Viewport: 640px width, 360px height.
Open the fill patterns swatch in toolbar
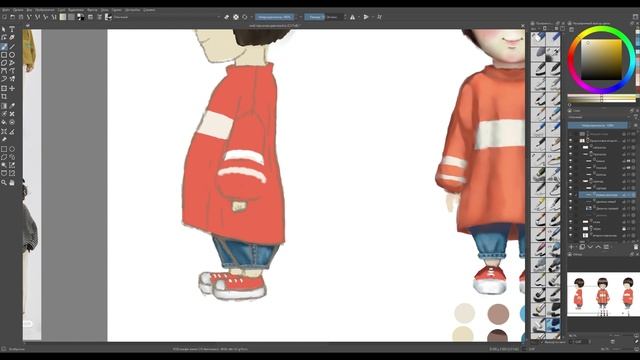pyautogui.click(x=71, y=17)
